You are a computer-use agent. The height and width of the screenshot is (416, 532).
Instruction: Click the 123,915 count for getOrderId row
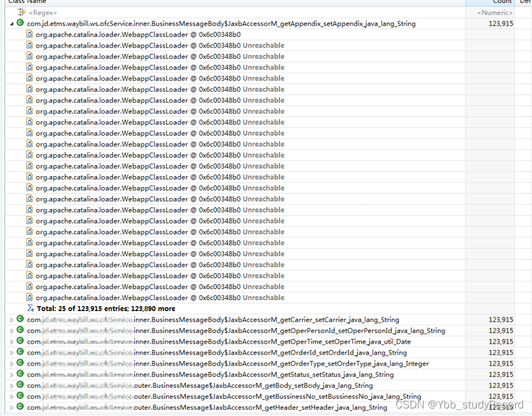tap(501, 353)
